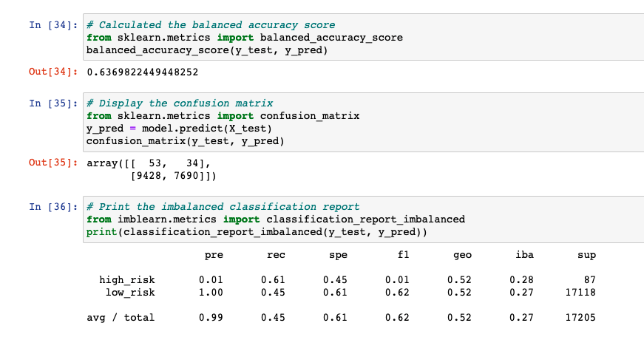644x337 pixels.
Task: Click avg / total support value 17205
Action: pyautogui.click(x=580, y=318)
